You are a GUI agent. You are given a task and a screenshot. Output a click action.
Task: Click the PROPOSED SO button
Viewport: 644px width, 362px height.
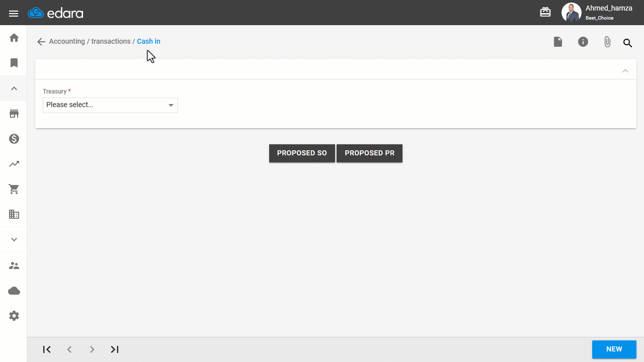tap(302, 153)
